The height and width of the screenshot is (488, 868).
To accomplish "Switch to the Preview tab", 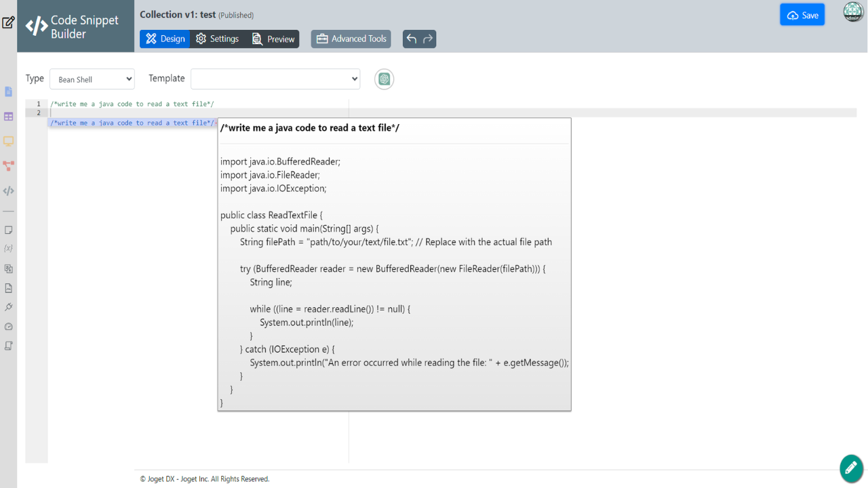I will [273, 39].
